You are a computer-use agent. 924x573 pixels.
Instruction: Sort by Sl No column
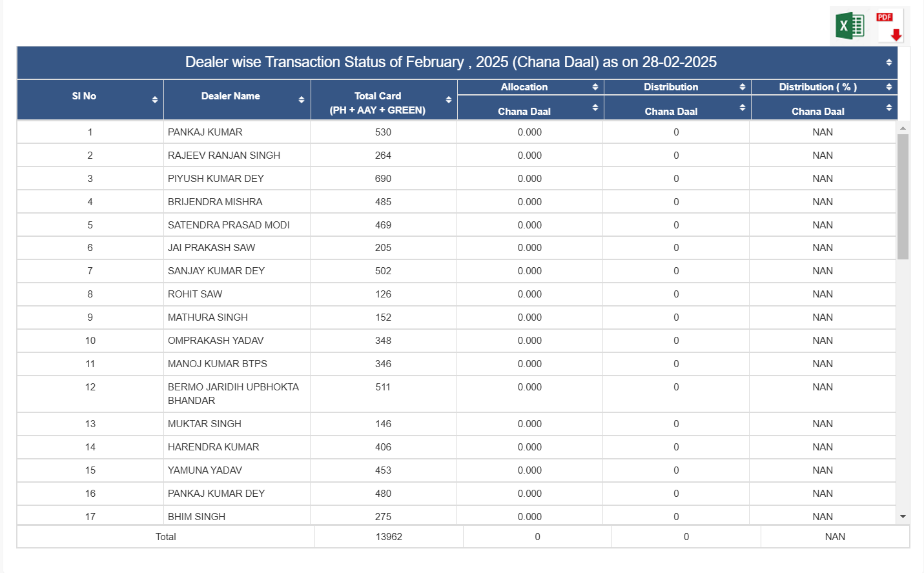155,99
